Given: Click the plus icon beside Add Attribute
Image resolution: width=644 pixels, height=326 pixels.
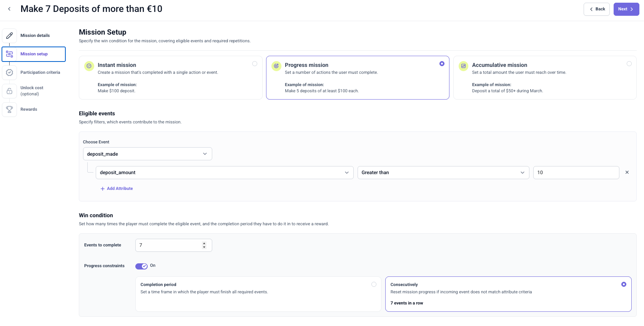Looking at the screenshot, I should pyautogui.click(x=103, y=189).
